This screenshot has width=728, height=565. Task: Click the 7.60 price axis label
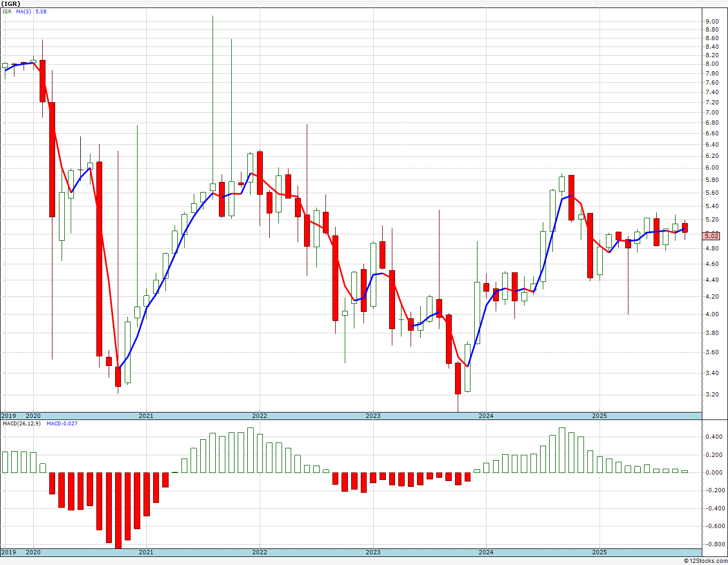click(712, 82)
